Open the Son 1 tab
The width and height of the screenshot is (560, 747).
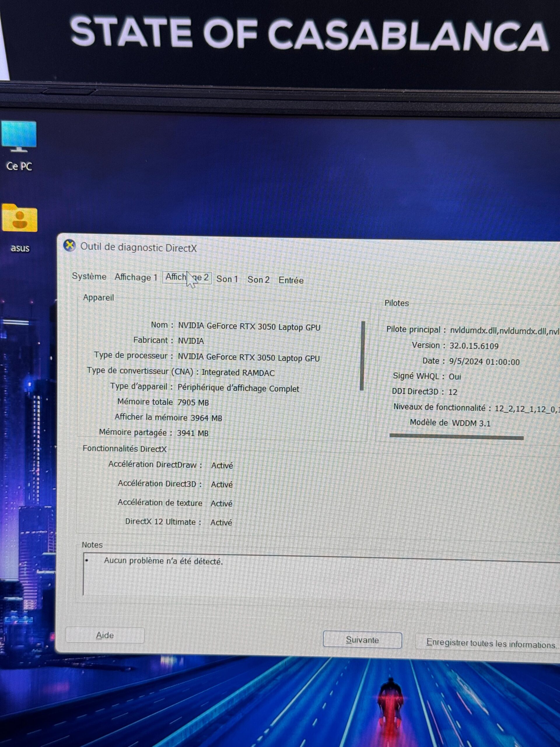click(227, 279)
